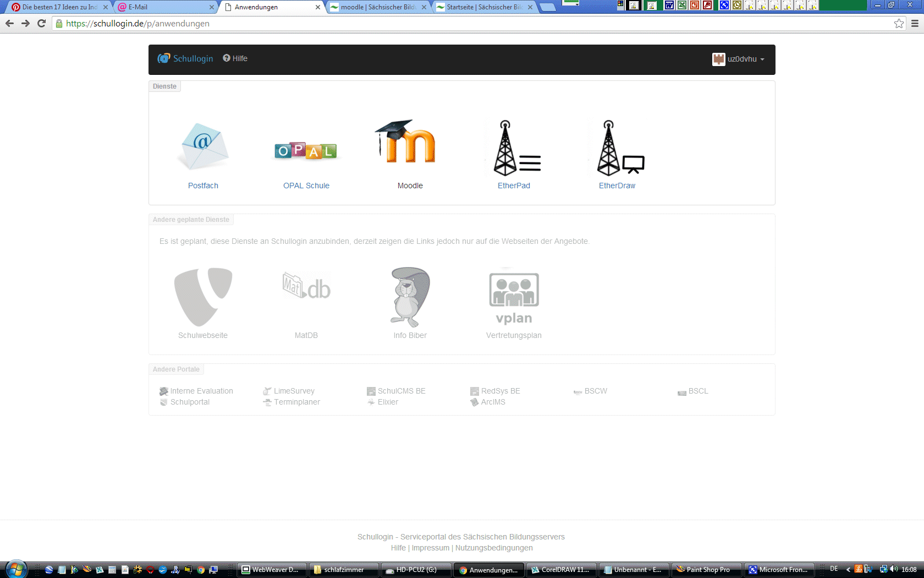Click the Schullogin brand link in the header
924x578 pixels.
coord(185,58)
